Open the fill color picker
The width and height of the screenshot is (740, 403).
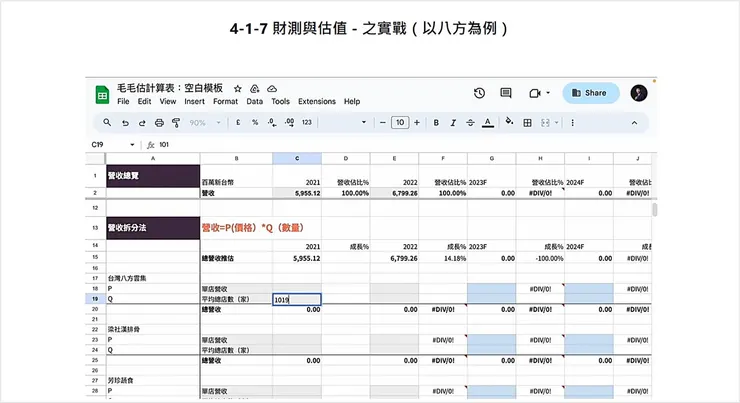tap(509, 122)
